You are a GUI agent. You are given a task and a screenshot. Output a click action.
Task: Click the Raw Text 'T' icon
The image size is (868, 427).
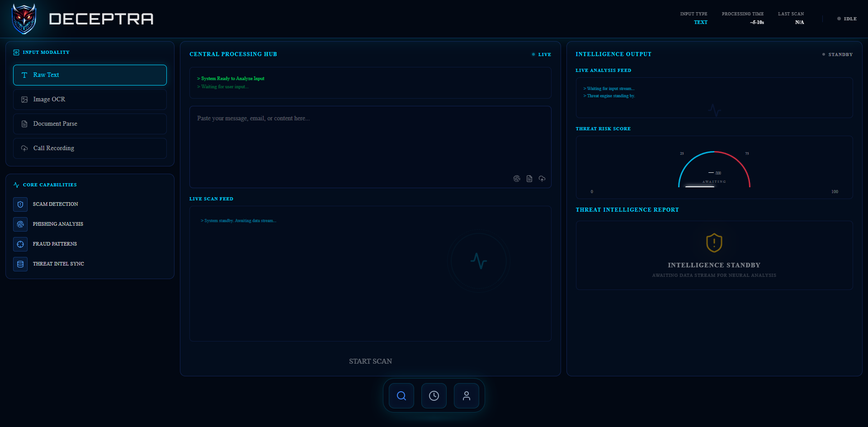(x=24, y=75)
